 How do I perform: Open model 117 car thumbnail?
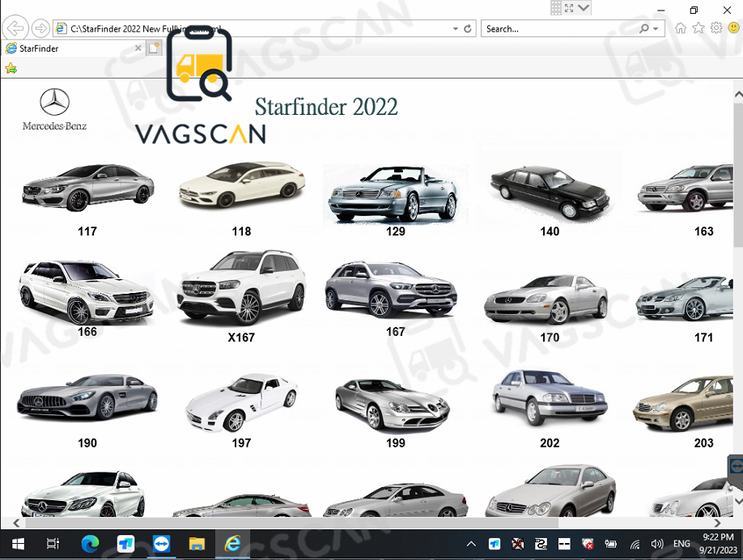coord(87,188)
